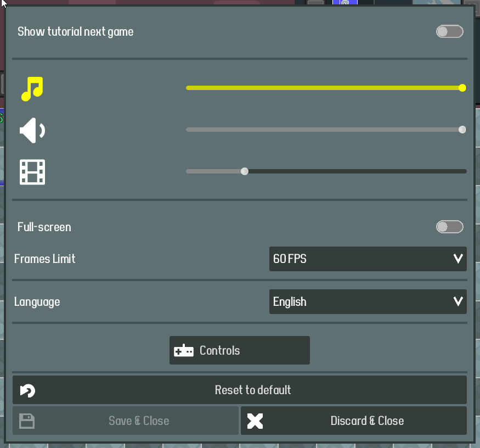Viewport: 480px width, 448px height.
Task: Click Reset to default button
Action: (x=240, y=390)
